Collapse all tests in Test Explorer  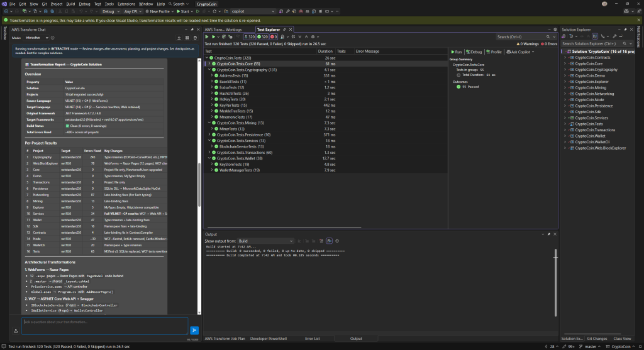pyautogui.click(x=306, y=36)
